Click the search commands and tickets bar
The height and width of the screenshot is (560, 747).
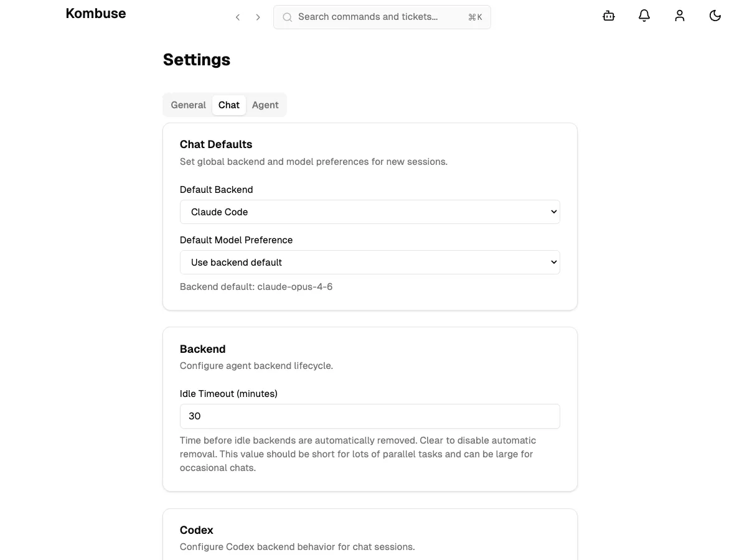pos(382,17)
